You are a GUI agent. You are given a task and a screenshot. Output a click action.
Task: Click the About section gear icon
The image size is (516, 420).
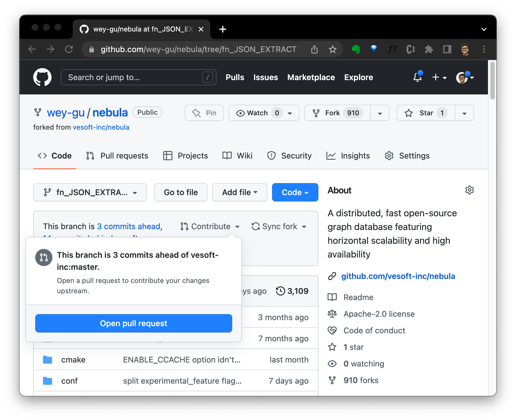469,190
